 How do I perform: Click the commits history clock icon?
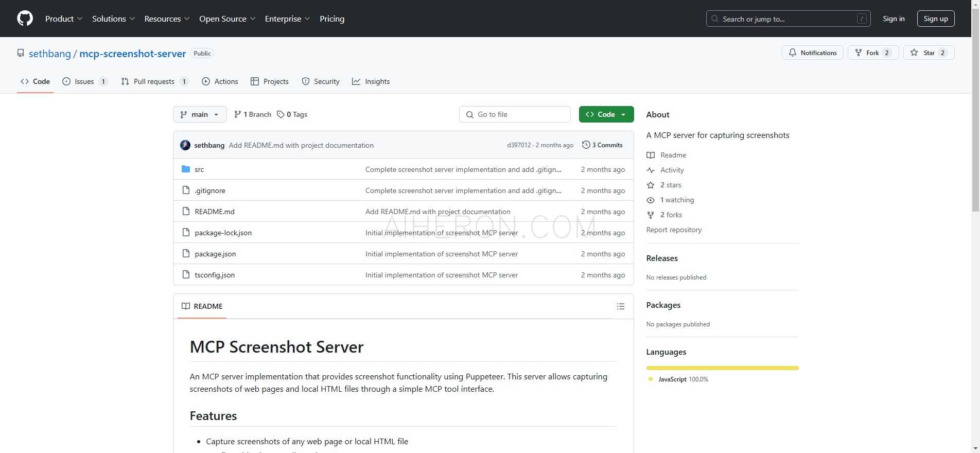(586, 145)
